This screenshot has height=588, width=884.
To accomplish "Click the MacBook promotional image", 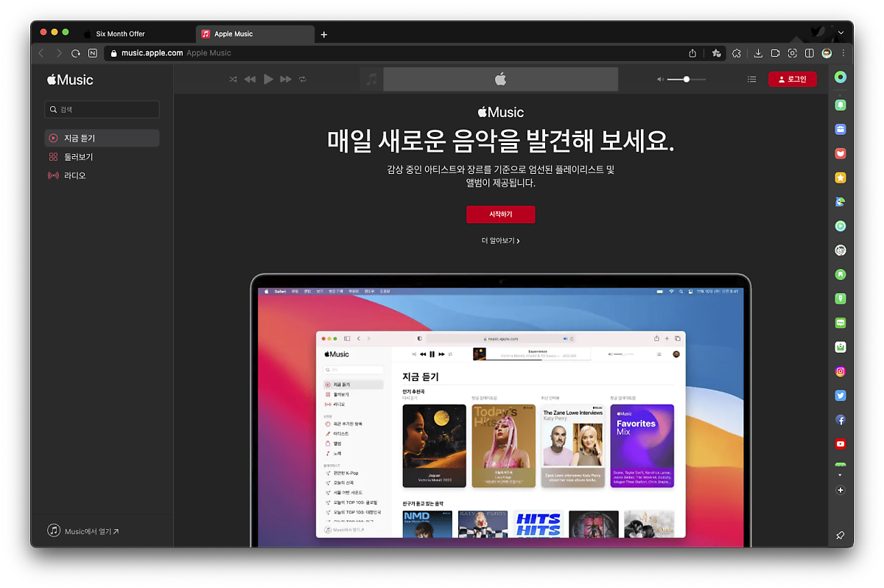I will coord(501,410).
